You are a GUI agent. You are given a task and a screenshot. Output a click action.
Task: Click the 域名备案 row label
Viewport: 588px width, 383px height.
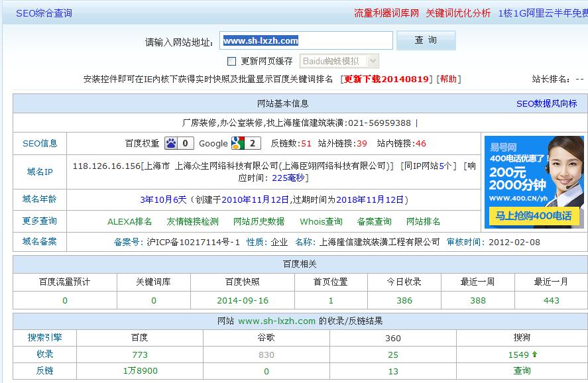click(x=39, y=242)
